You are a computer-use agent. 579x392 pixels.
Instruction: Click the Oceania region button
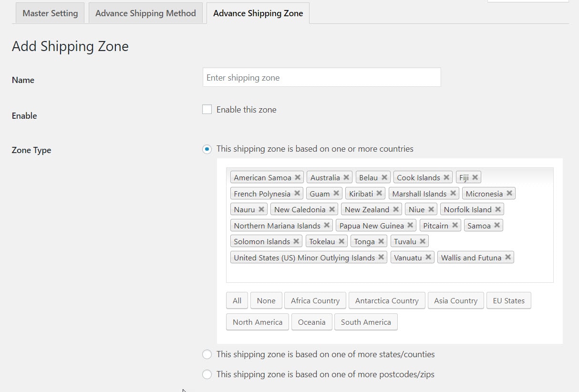click(311, 322)
